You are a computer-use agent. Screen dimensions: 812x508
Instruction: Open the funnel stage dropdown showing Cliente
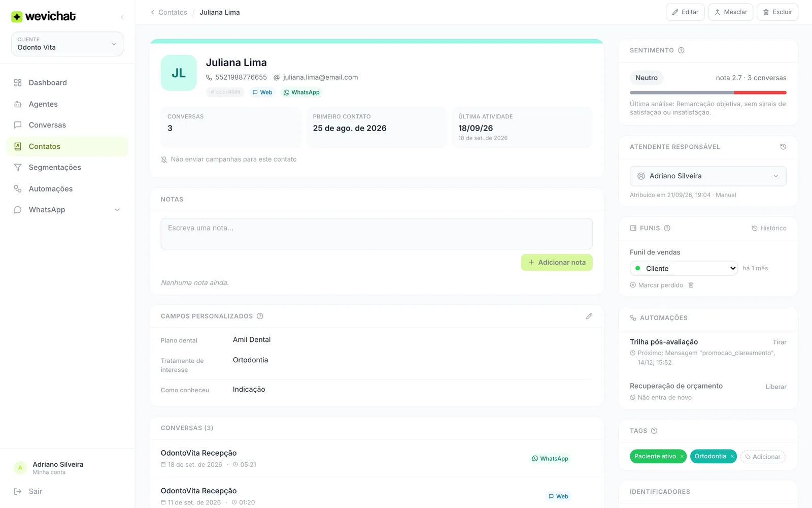[684, 268]
